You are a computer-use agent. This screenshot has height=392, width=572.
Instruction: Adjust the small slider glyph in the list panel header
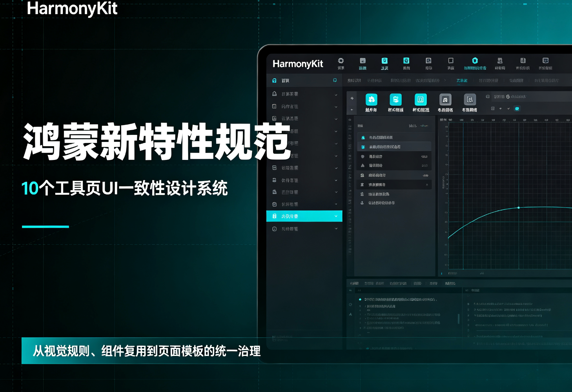click(x=424, y=126)
